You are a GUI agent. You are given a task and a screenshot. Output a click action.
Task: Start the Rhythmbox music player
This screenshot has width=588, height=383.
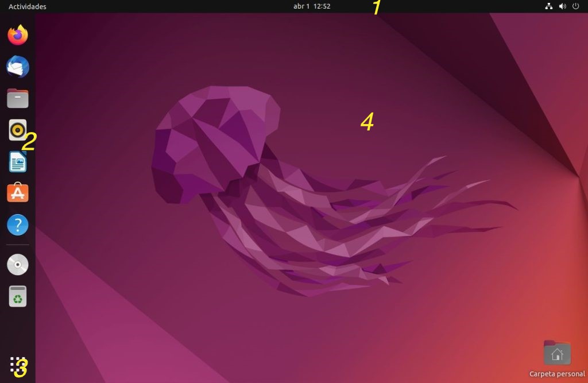coord(17,129)
